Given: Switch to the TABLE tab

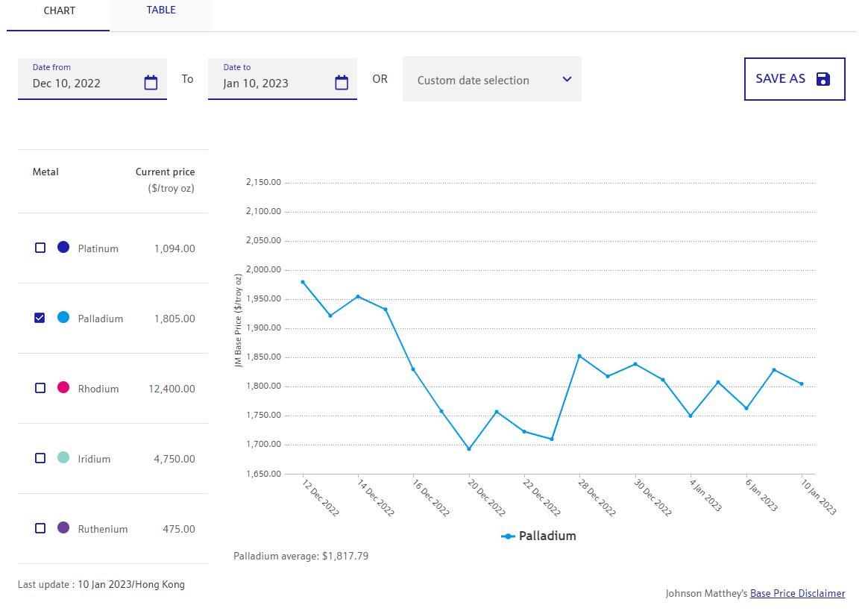Looking at the screenshot, I should click(x=161, y=10).
